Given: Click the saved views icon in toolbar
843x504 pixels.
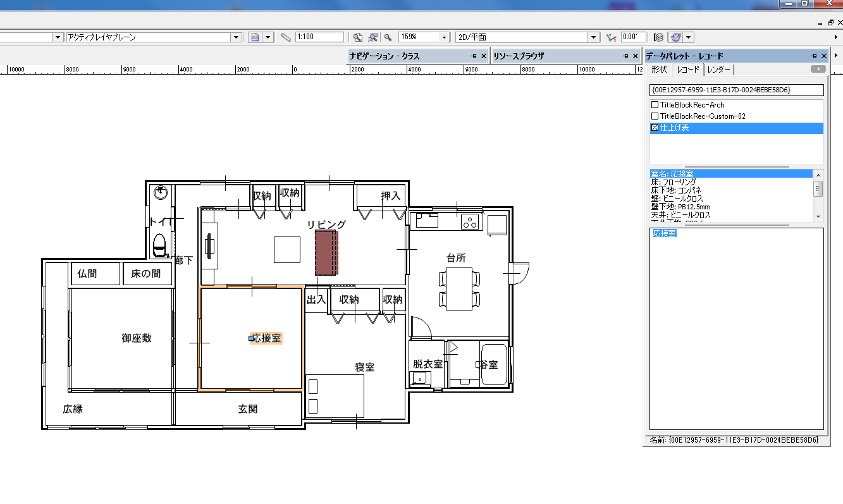Looking at the screenshot, I should click(254, 37).
